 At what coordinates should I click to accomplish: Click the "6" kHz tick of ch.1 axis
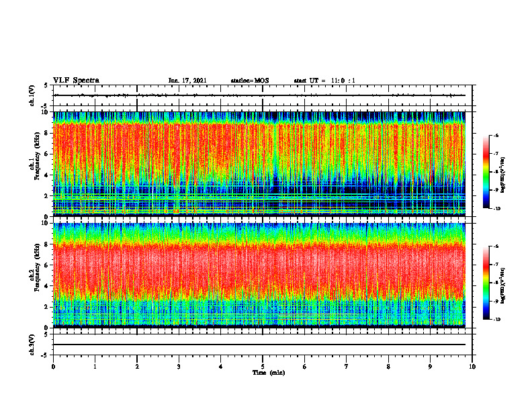click(x=46, y=154)
